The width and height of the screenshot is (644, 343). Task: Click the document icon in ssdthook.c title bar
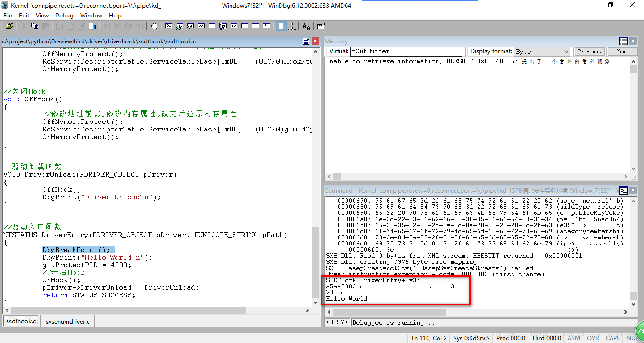coord(306,41)
